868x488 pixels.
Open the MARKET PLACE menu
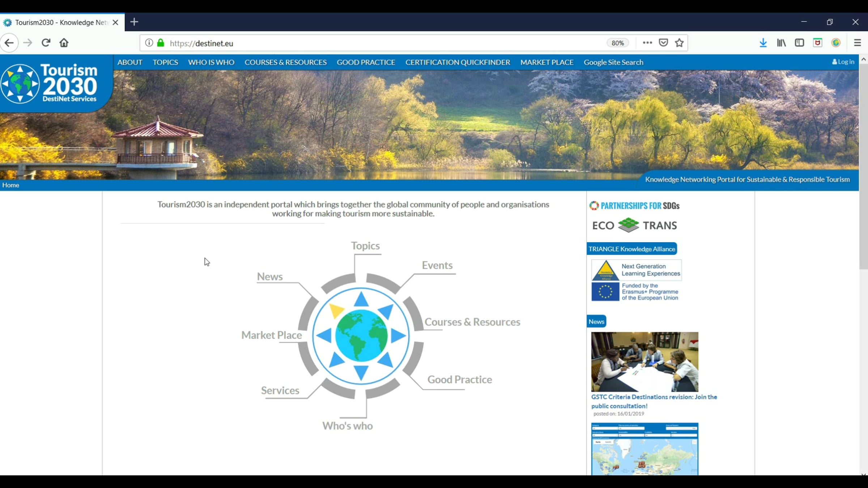tap(547, 62)
